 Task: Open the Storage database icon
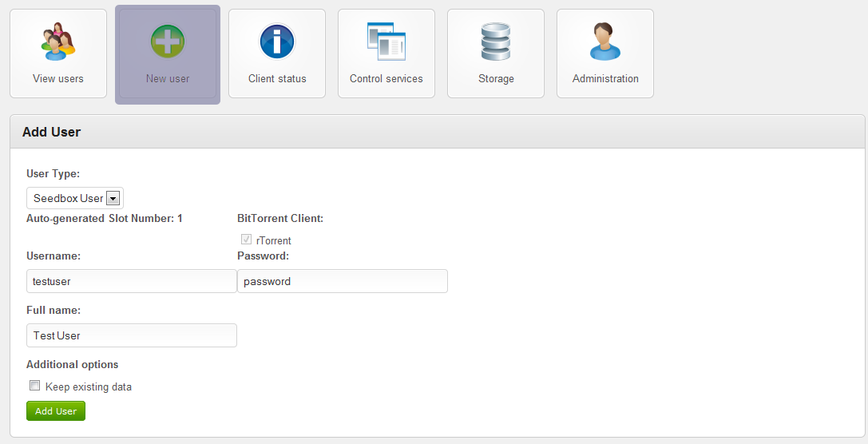(x=496, y=42)
